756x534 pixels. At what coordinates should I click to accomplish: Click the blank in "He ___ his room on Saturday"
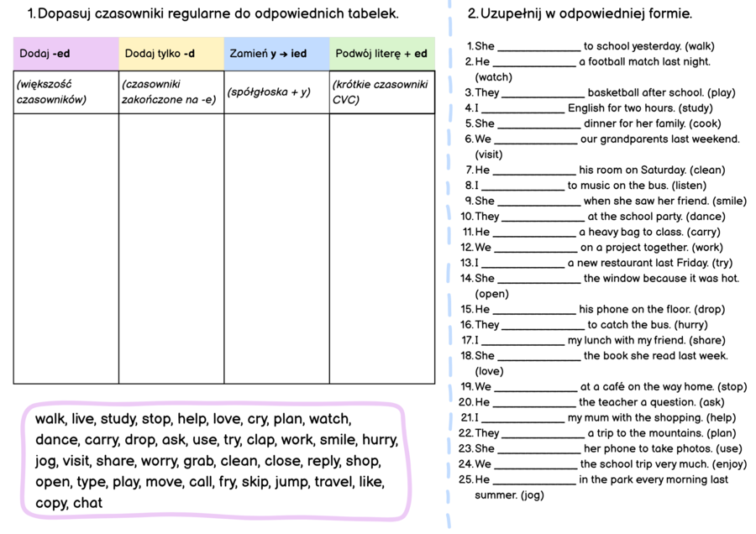coord(535,171)
